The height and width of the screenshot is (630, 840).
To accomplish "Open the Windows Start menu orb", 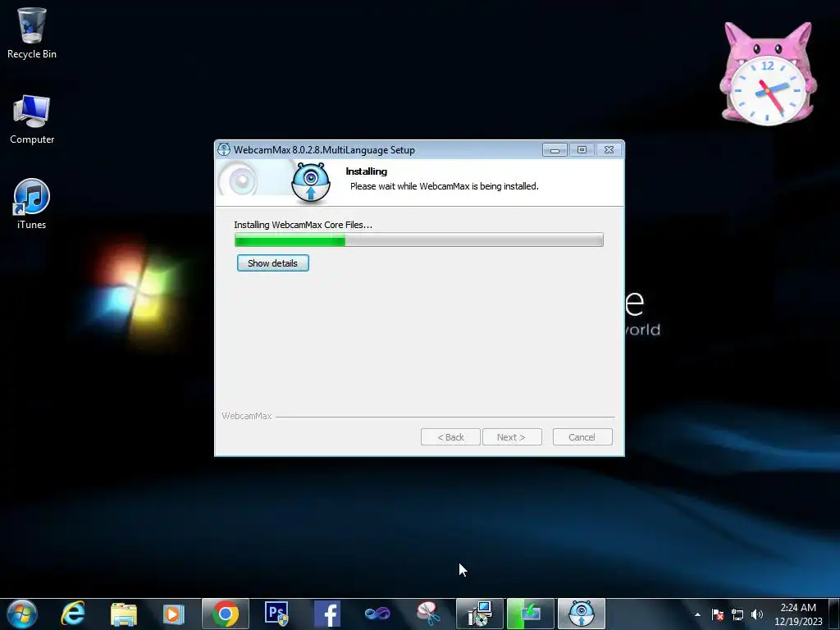I will [22, 614].
